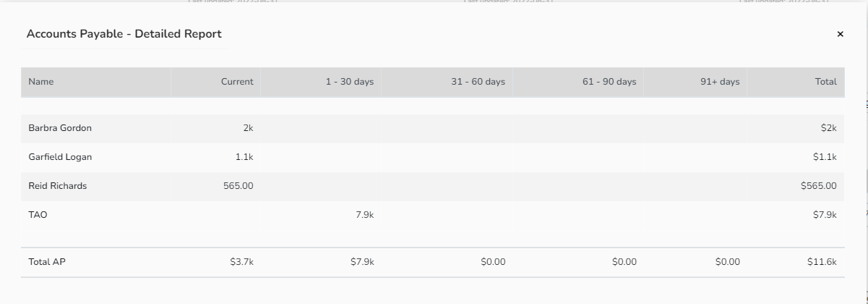Select the 61 - 90 days column header
The width and height of the screenshot is (868, 304).
pos(609,82)
